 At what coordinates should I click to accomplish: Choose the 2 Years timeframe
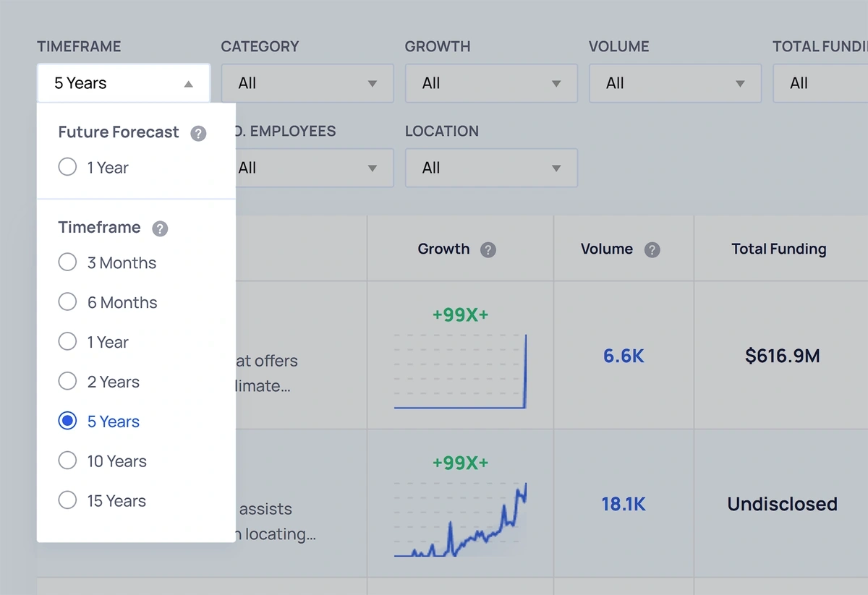tap(99, 382)
